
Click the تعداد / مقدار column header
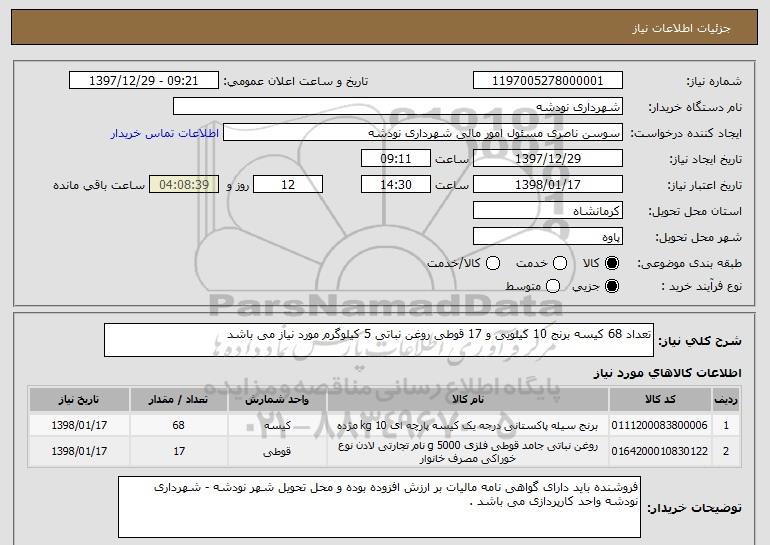click(179, 400)
